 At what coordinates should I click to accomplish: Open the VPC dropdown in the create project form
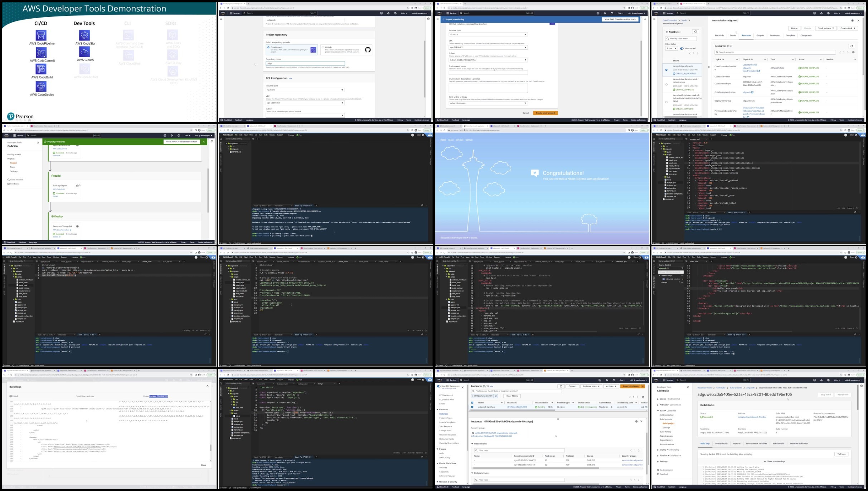(x=305, y=103)
